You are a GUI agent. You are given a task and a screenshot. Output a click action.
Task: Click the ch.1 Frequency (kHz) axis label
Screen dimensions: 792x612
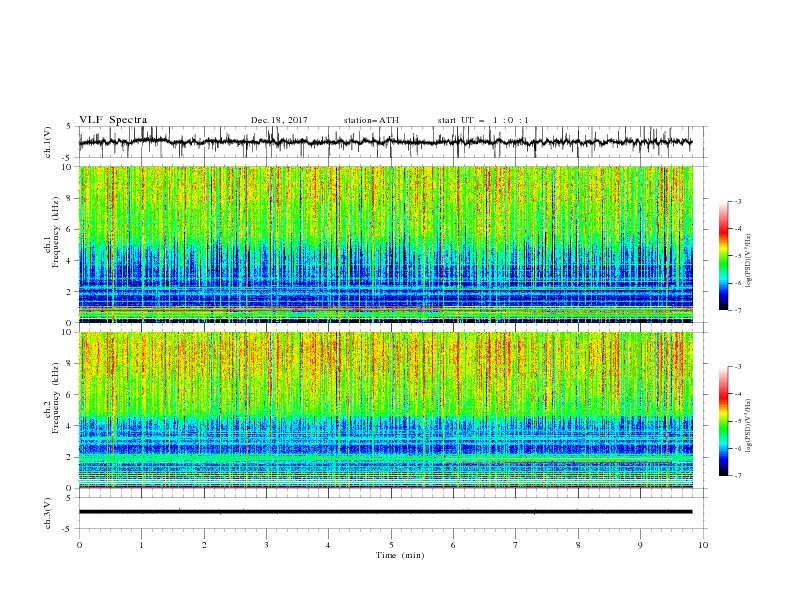pyautogui.click(x=53, y=233)
